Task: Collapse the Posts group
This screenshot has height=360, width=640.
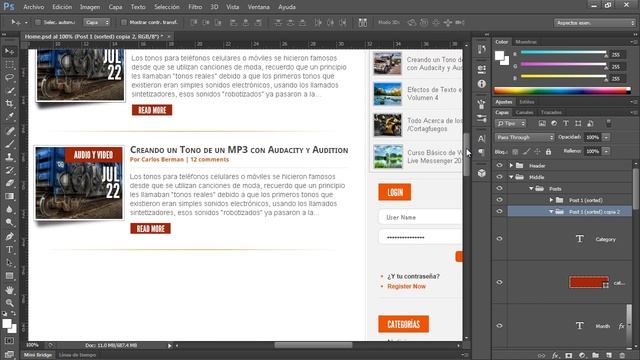Action: pos(531,189)
